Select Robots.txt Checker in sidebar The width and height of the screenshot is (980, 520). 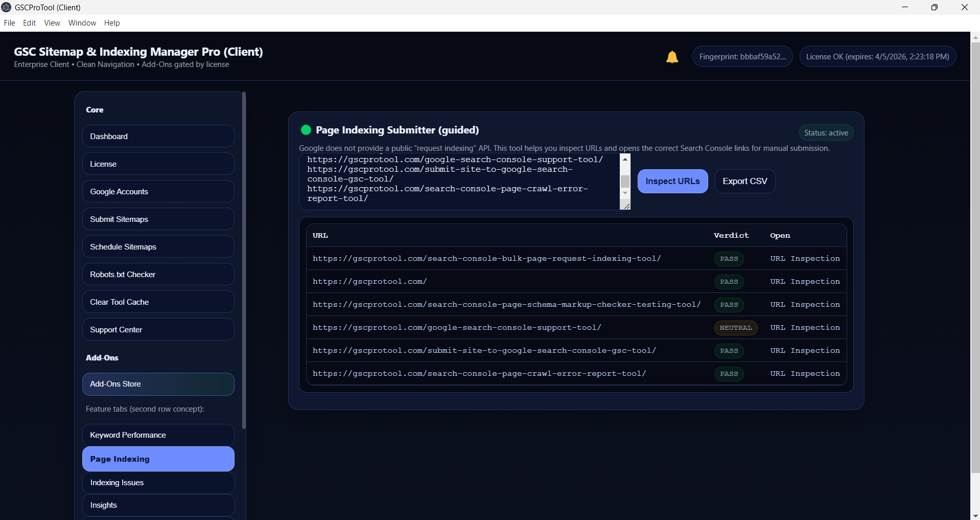point(158,275)
